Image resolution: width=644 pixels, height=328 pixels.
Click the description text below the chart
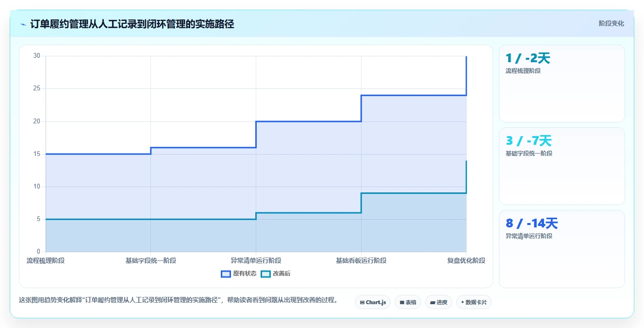[x=178, y=300]
